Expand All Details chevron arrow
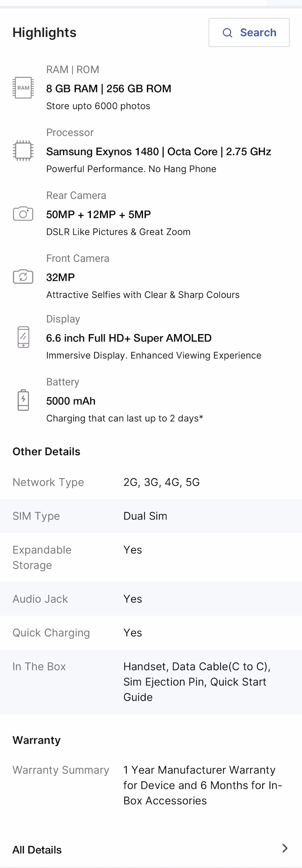The image size is (302, 868). (285, 848)
